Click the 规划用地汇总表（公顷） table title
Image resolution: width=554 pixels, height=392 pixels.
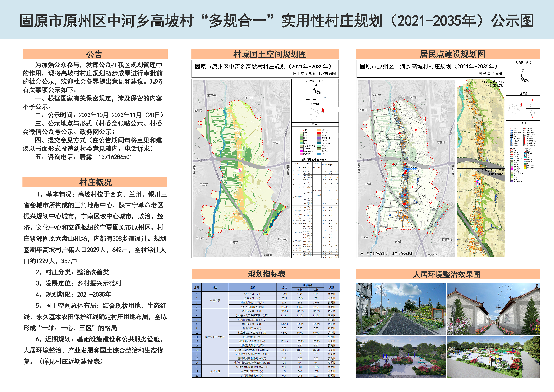pos(315,160)
